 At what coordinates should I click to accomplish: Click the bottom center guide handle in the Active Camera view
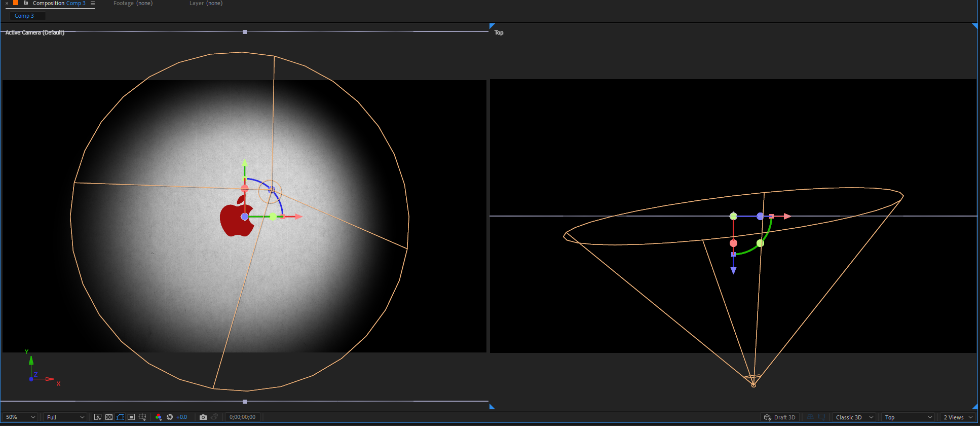(245, 402)
